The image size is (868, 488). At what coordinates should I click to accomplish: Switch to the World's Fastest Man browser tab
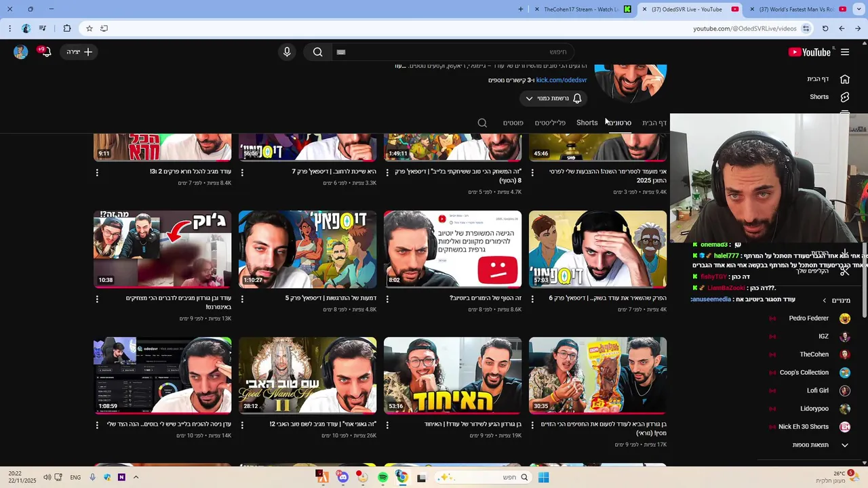(x=797, y=9)
